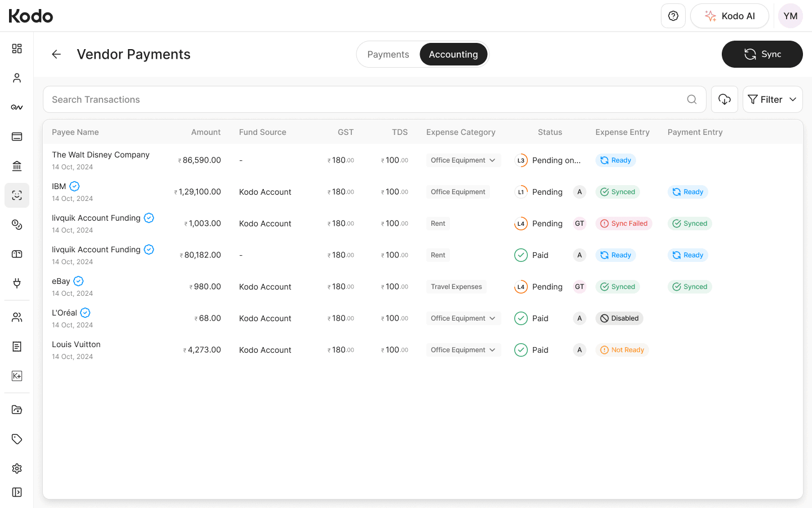Open the coins icon in sidebar

click(17, 225)
